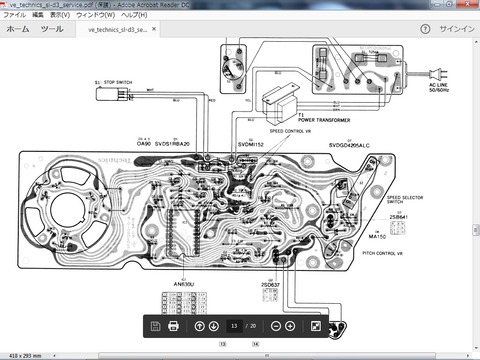Click the AC LINE 50/60Hz label
This screenshot has height=360, width=480.
(439, 87)
